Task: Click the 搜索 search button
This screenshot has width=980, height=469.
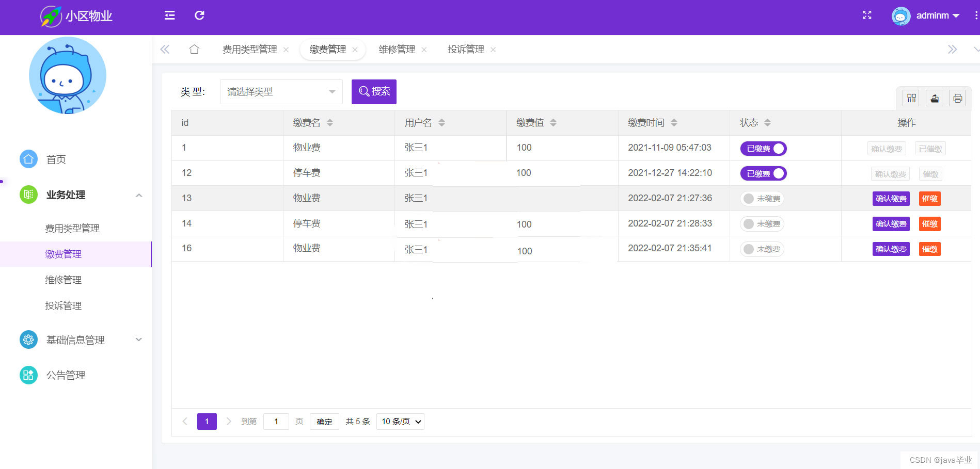Action: (374, 92)
